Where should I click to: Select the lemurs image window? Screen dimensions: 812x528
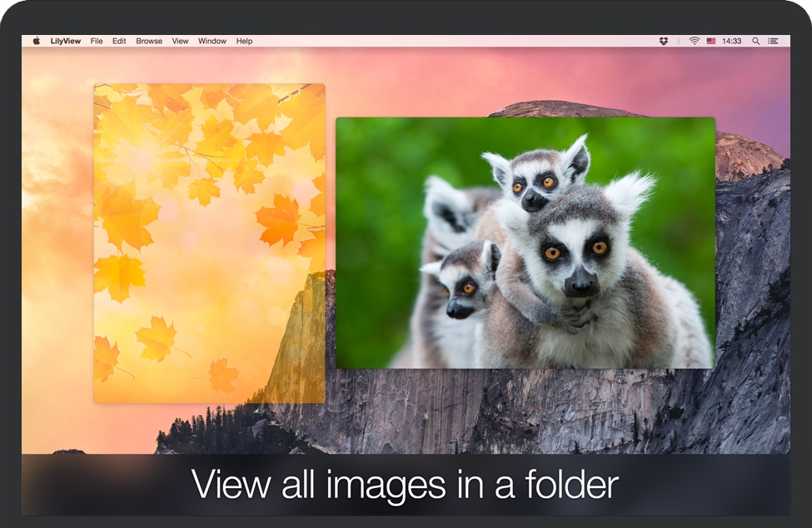click(x=526, y=243)
